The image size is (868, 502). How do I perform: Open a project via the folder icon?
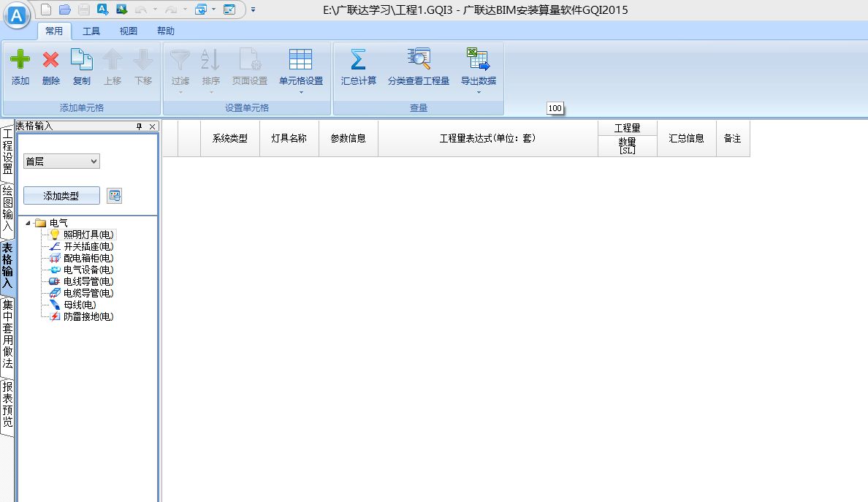[x=65, y=9]
